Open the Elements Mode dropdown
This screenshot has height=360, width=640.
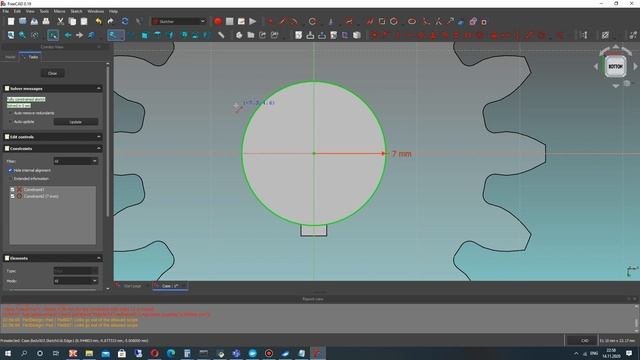pos(76,281)
